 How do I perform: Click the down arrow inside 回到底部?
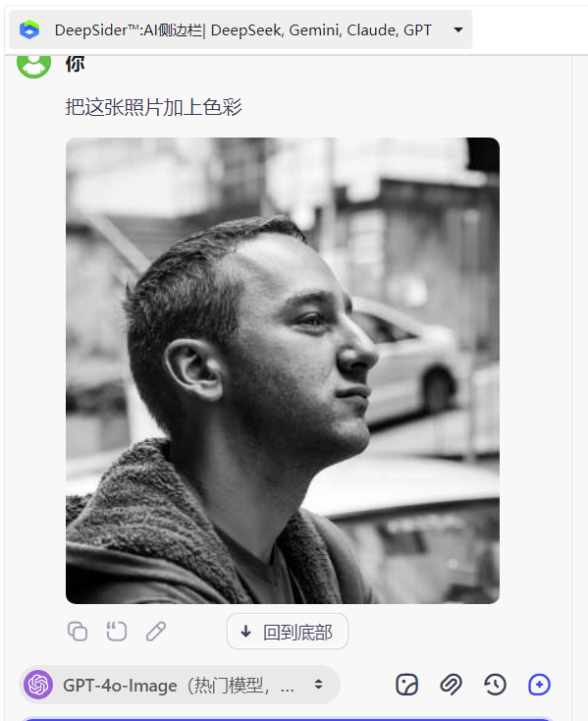pyautogui.click(x=245, y=632)
